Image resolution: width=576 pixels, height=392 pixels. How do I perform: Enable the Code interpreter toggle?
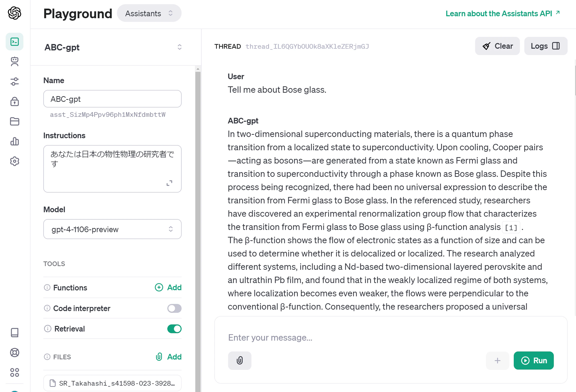(174, 308)
